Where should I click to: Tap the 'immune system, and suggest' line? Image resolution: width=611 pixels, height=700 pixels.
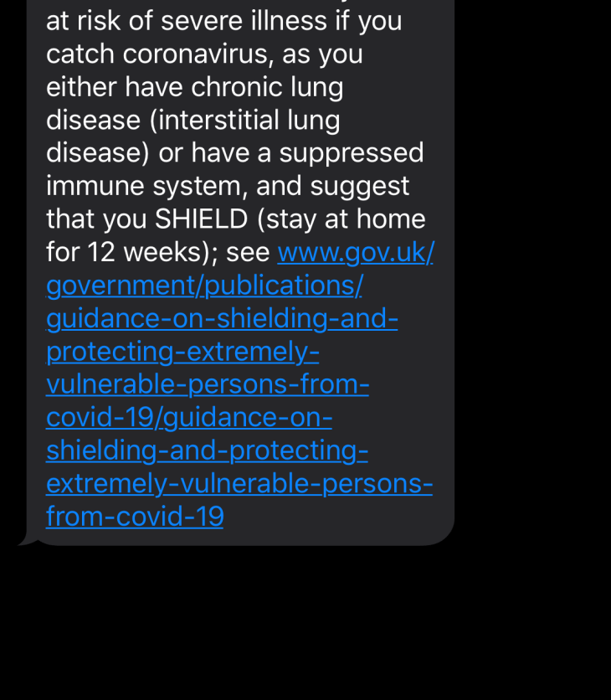(x=228, y=186)
